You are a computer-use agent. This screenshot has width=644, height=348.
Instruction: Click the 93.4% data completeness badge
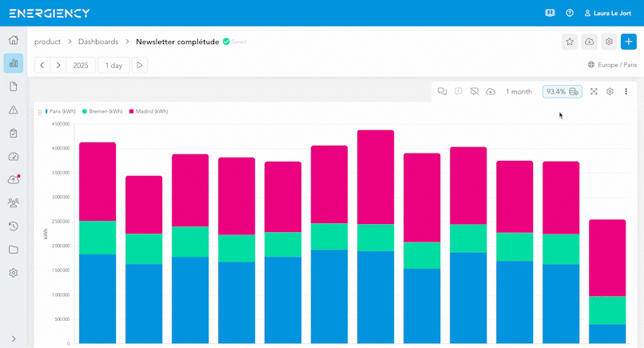pos(563,91)
